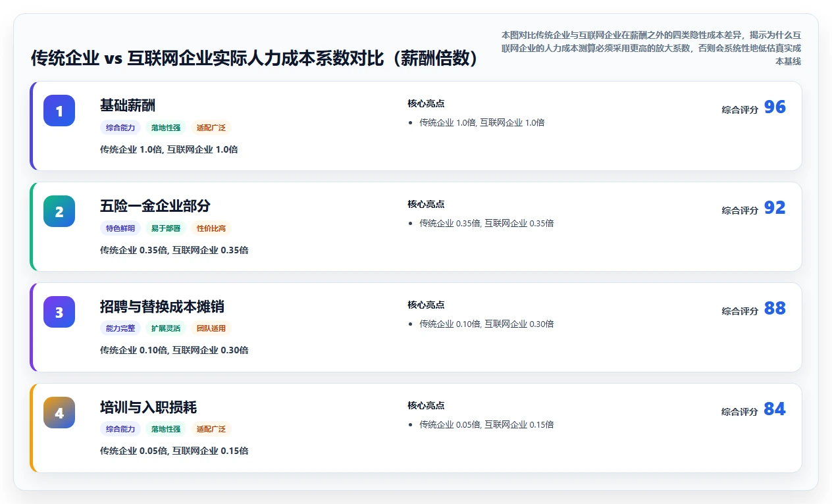
Task: Click the 综合能力 tag under 培训与入职损耗
Action: point(120,429)
